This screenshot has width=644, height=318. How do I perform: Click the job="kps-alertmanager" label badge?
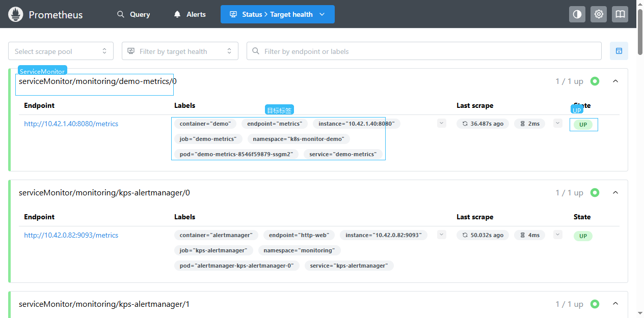213,250
